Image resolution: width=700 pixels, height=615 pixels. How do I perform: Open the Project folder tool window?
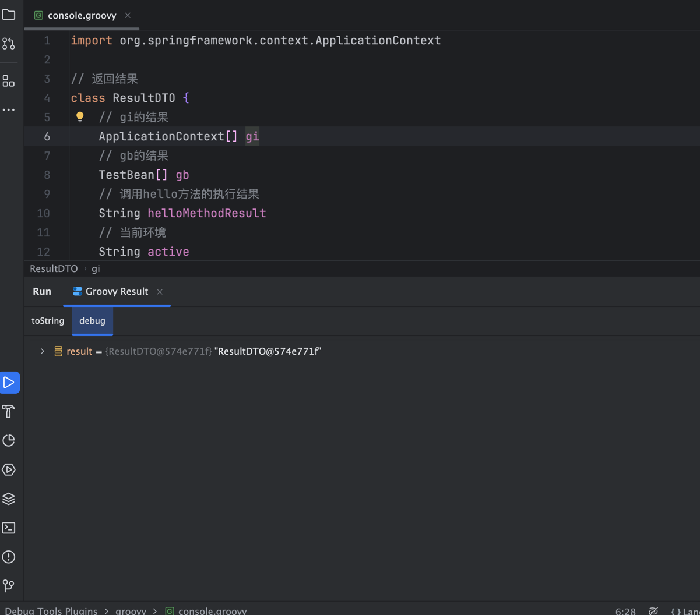coord(9,14)
